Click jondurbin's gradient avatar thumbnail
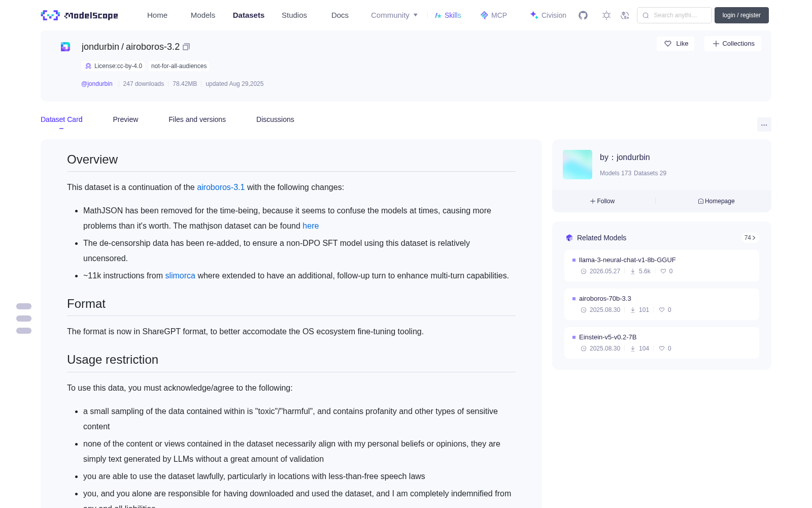812x508 pixels. [578, 165]
